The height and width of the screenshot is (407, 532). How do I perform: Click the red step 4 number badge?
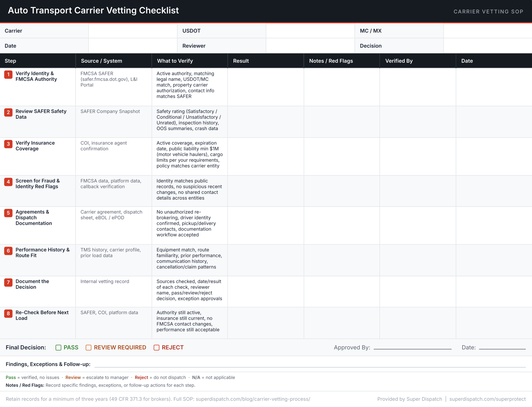8,182
